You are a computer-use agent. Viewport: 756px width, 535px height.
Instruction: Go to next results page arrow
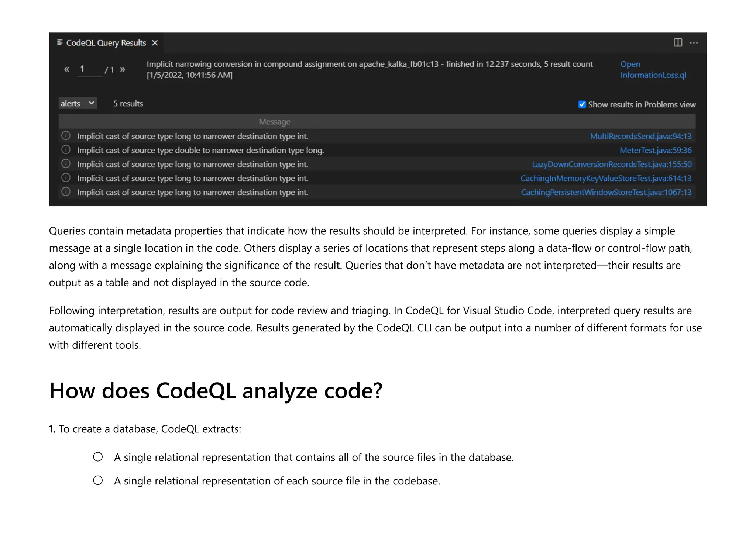pyautogui.click(x=123, y=69)
